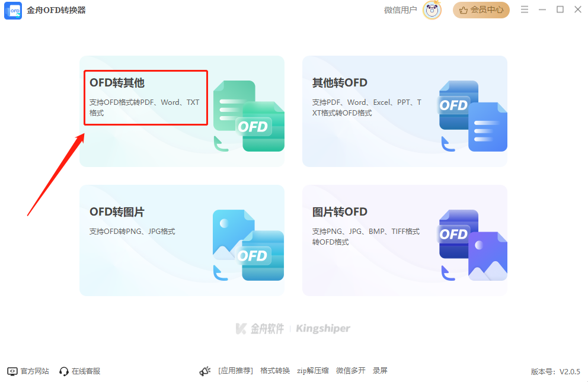Open recommended app 格式转换

pos(275,371)
